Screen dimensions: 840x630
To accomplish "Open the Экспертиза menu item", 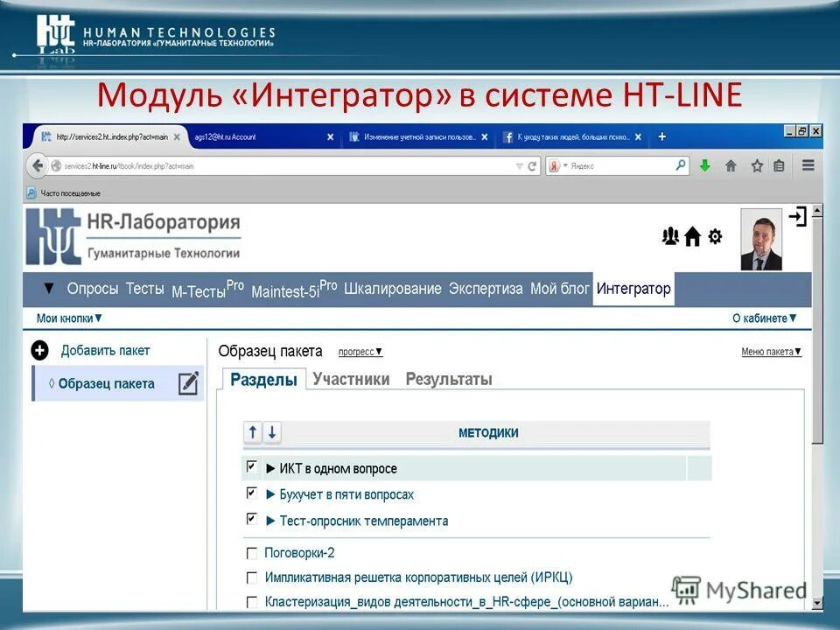I will 486,288.
